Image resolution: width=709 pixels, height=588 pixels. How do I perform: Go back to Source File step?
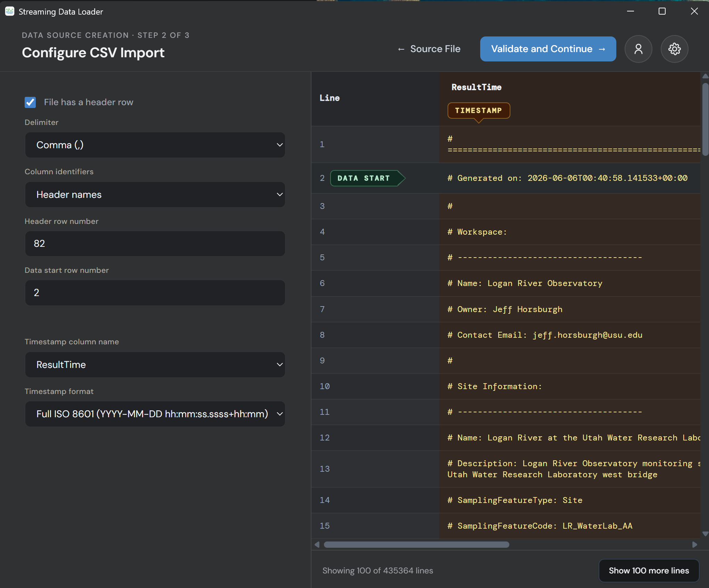tap(429, 49)
